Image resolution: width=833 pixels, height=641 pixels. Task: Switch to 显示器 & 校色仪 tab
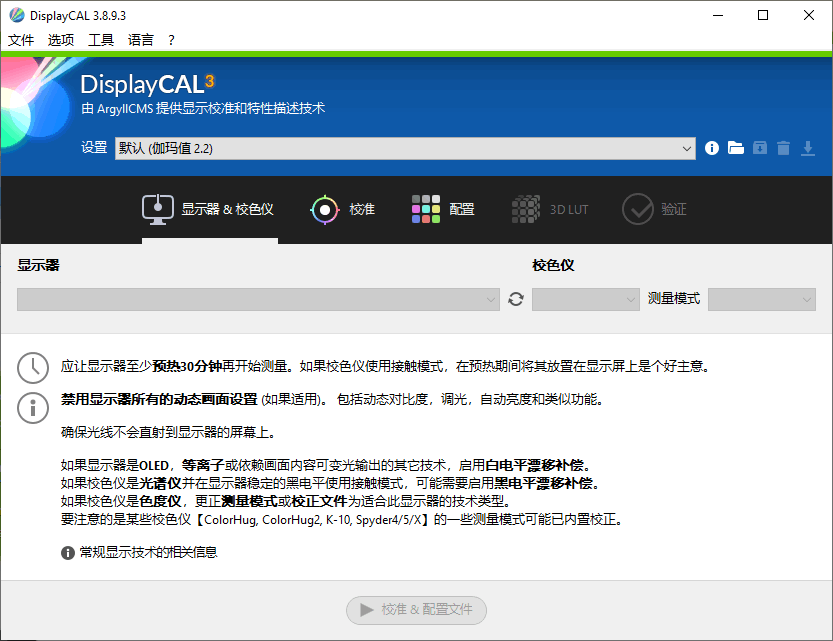[209, 210]
